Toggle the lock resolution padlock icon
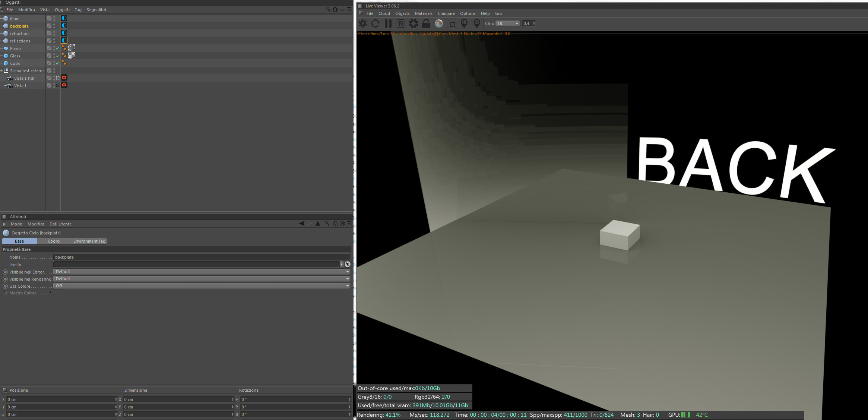This screenshot has width=868, height=420. coord(426,23)
